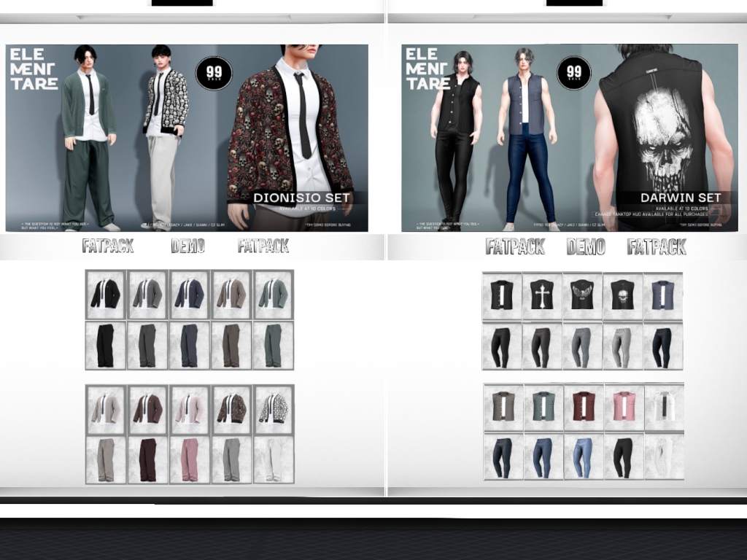
Task: Select the black Dionisio cardigan thumbnail
Action: (x=106, y=294)
